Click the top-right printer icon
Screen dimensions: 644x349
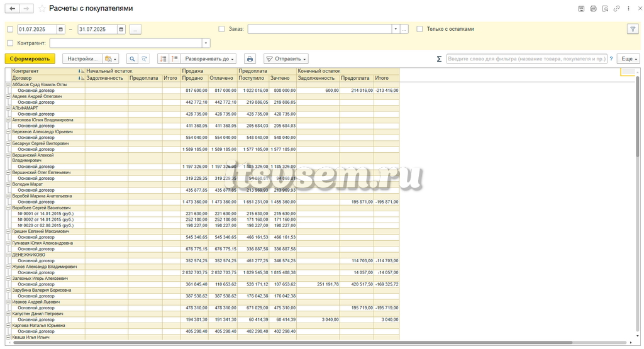[592, 9]
